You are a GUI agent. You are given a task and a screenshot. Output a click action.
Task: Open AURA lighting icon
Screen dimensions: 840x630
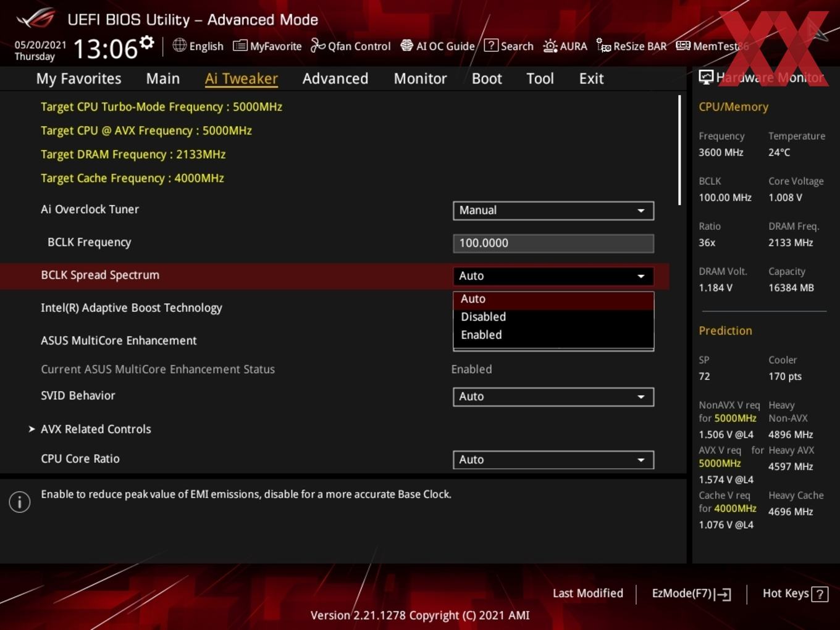pyautogui.click(x=550, y=46)
